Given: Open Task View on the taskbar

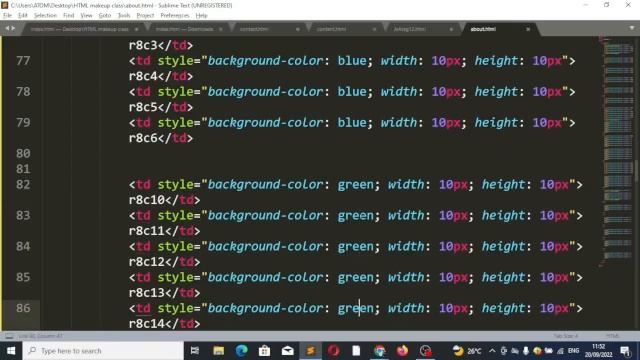Looking at the screenshot, I should [195, 351].
